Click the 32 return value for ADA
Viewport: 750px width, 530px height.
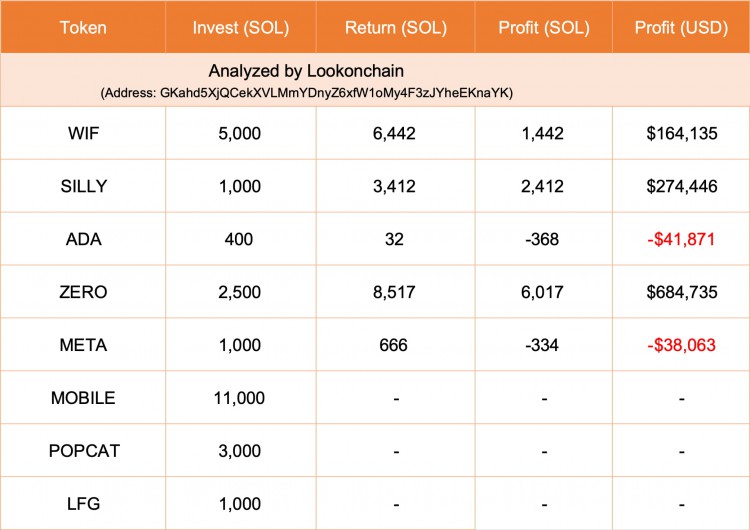pos(394,239)
